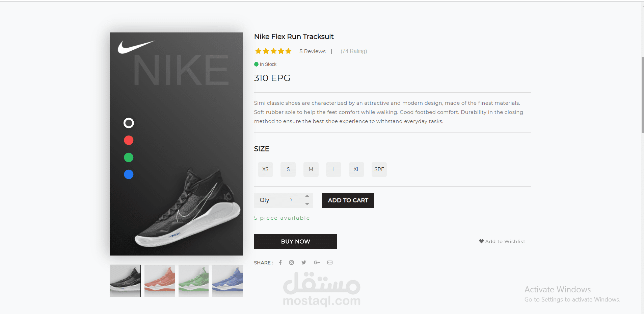The image size is (644, 314).
Task: Click the ADD TO CART button
Action: click(348, 200)
